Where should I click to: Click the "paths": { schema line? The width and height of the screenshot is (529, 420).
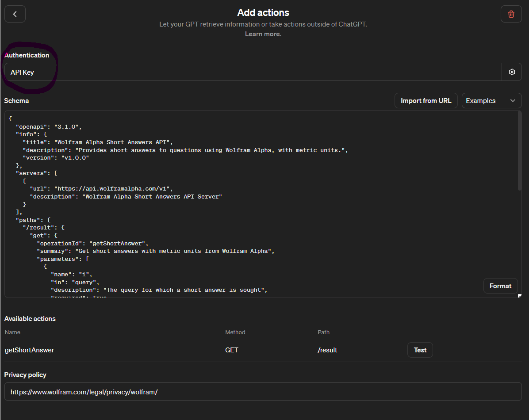(x=33, y=220)
